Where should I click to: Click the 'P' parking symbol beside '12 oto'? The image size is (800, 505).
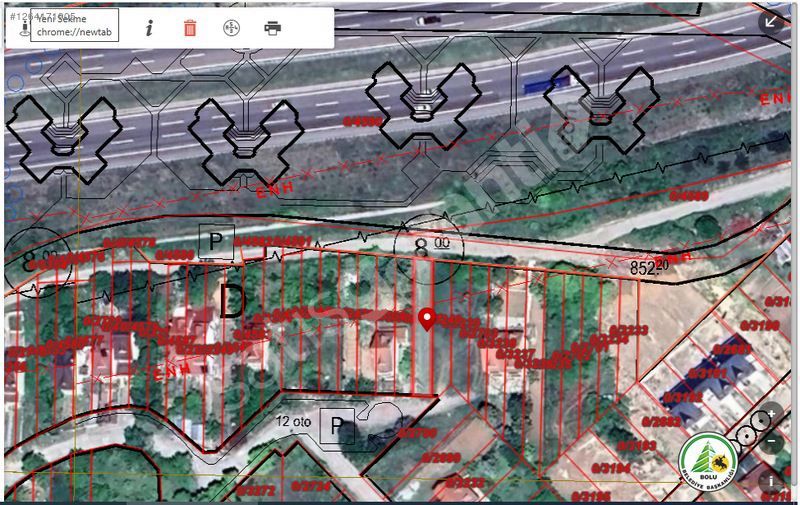point(338,428)
